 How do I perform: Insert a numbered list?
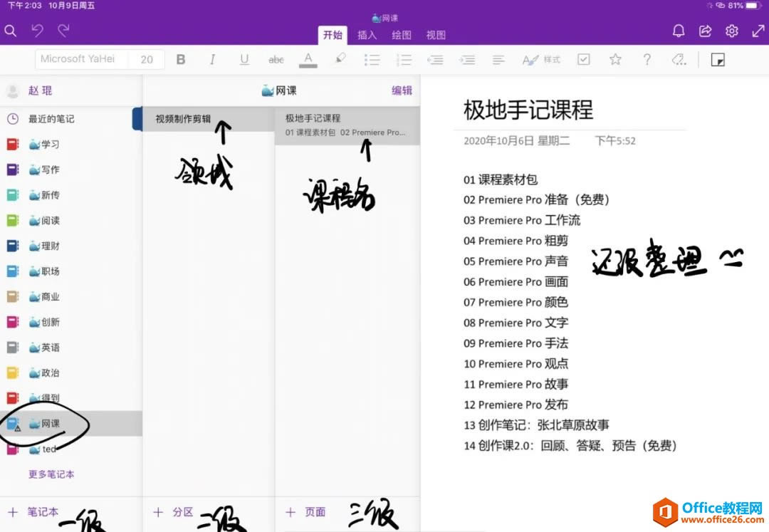pyautogui.click(x=404, y=60)
